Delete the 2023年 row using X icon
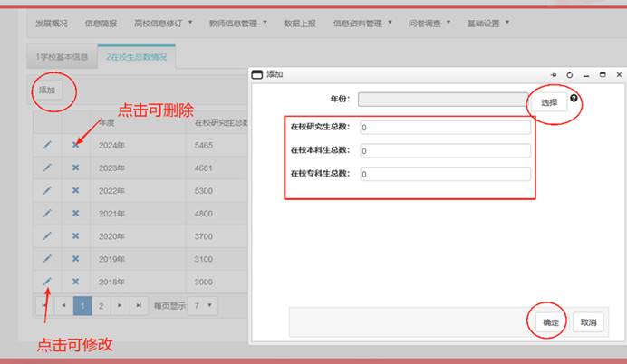 tap(76, 168)
